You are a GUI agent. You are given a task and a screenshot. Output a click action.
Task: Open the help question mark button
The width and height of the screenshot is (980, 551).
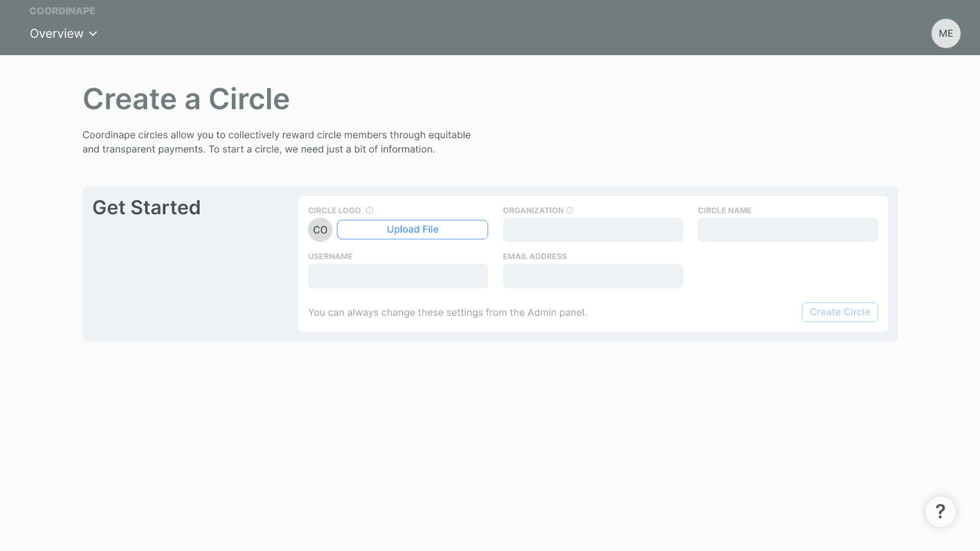point(940,511)
